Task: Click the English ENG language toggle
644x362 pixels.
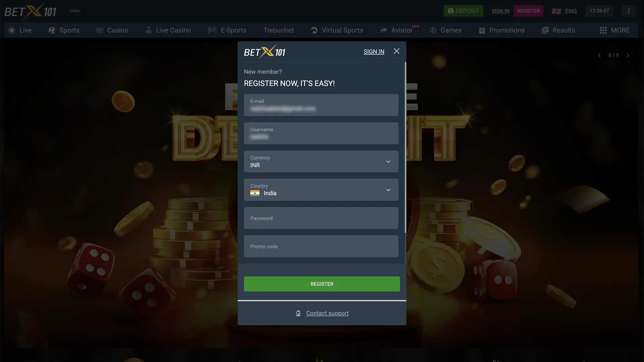Action: [565, 11]
